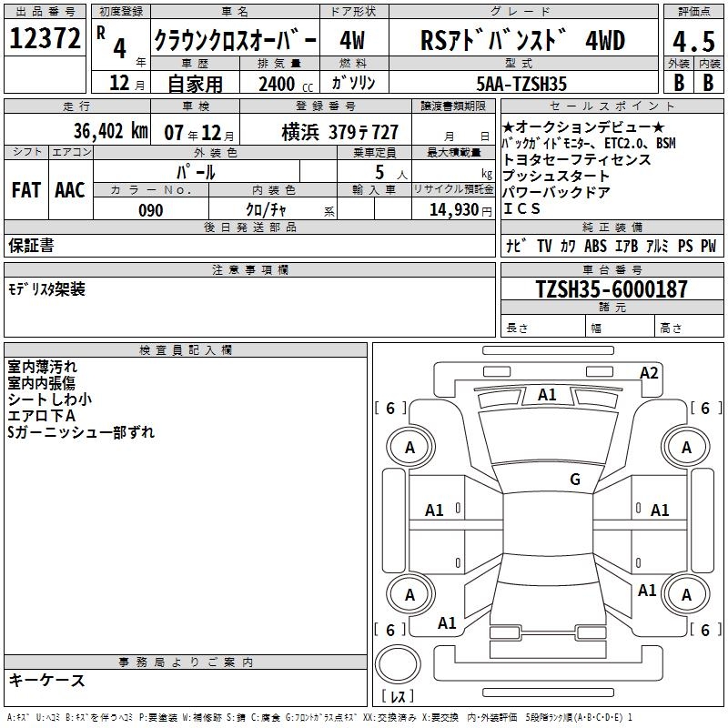This screenshot has width=728, height=728.
Task: Click 保証書 under later-shipped parts
Action: [31, 245]
